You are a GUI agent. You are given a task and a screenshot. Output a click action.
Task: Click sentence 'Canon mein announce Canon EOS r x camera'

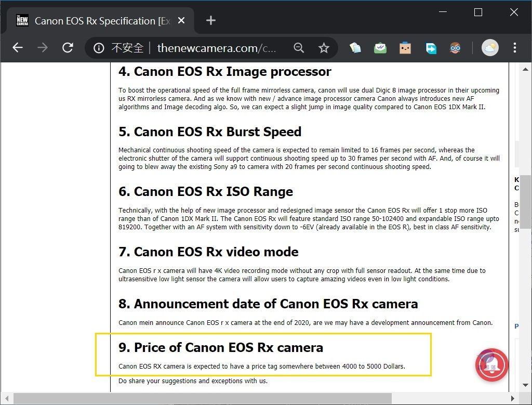click(185, 322)
